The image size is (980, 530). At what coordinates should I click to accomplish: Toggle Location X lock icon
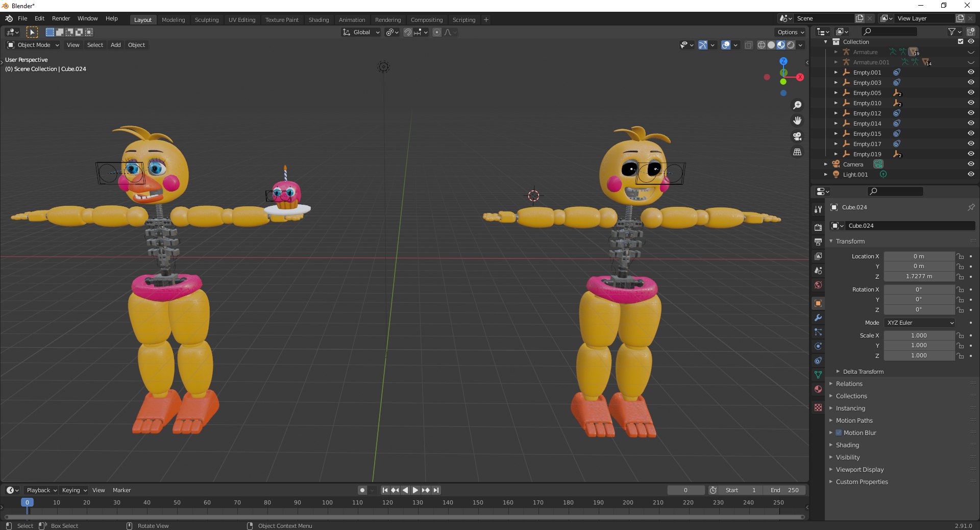960,256
